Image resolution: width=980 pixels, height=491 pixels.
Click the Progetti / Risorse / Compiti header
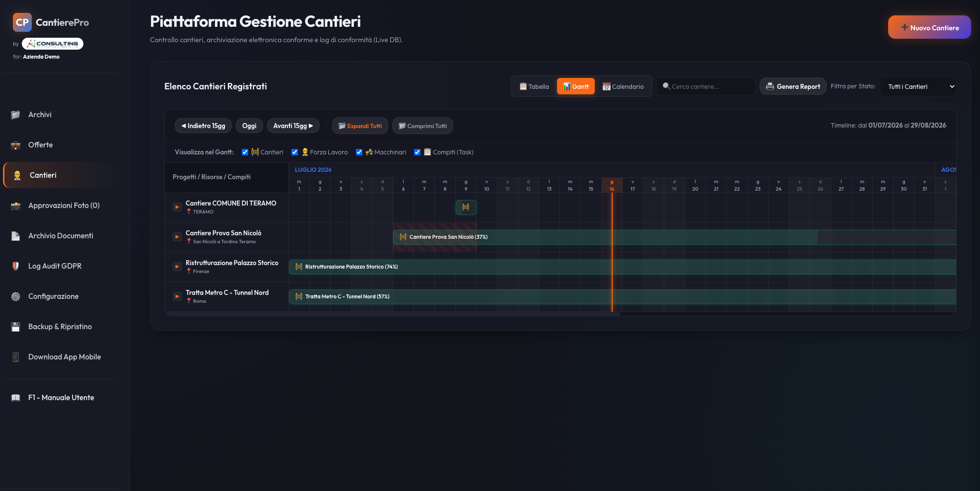[211, 177]
